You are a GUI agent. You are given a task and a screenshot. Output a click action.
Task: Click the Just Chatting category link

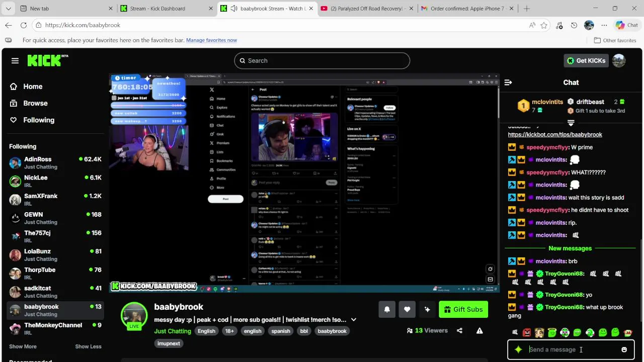[x=173, y=331]
